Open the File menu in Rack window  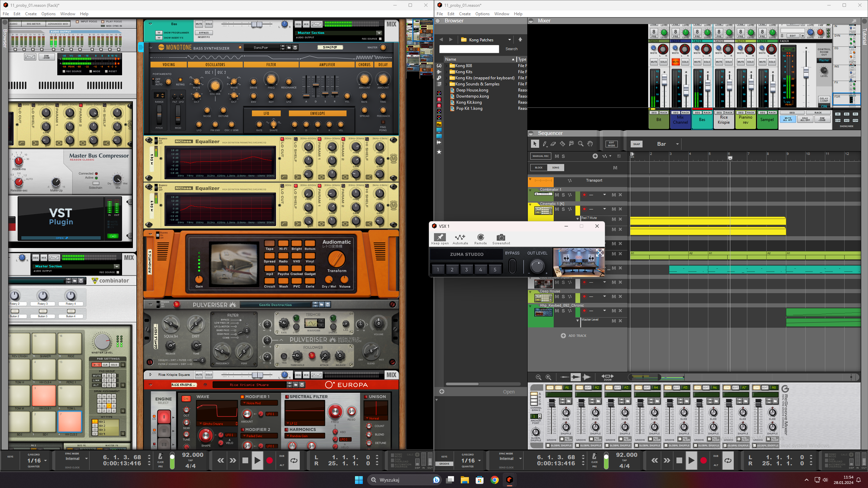(x=6, y=14)
